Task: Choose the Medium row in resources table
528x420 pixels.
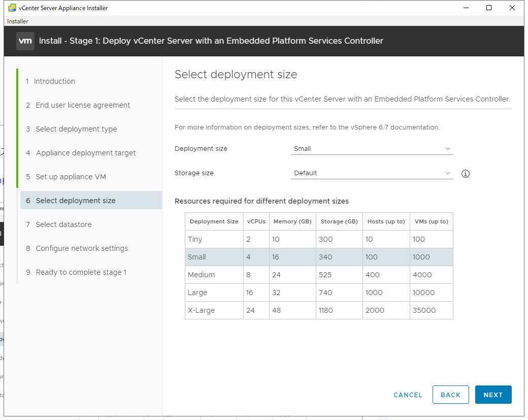Action: tap(319, 275)
